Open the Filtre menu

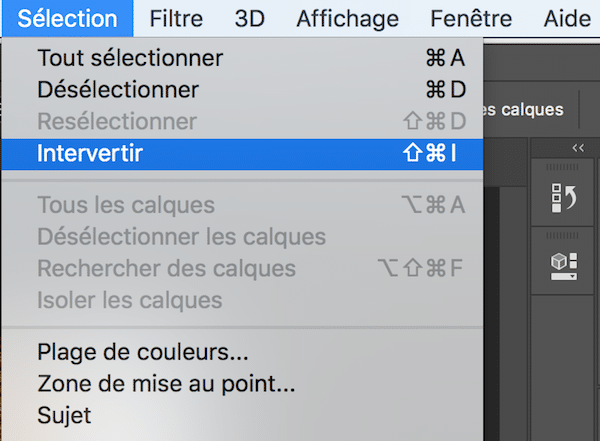click(176, 18)
